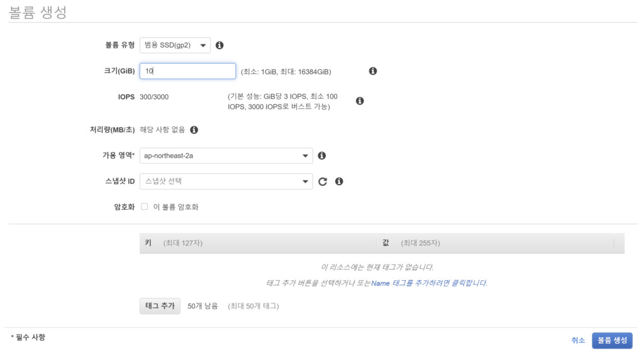The image size is (644, 355).
Task: Enable the 이 볼륨 암호화 checkbox
Action: pos(145,207)
